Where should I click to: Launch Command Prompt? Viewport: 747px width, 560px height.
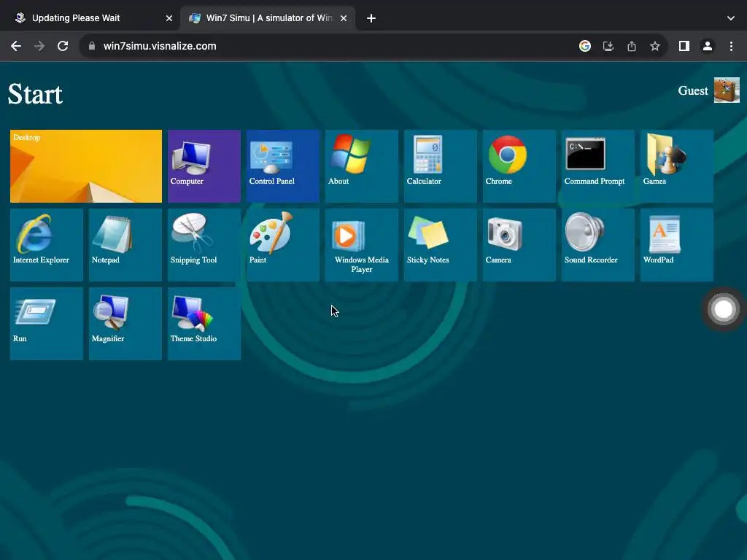598,166
